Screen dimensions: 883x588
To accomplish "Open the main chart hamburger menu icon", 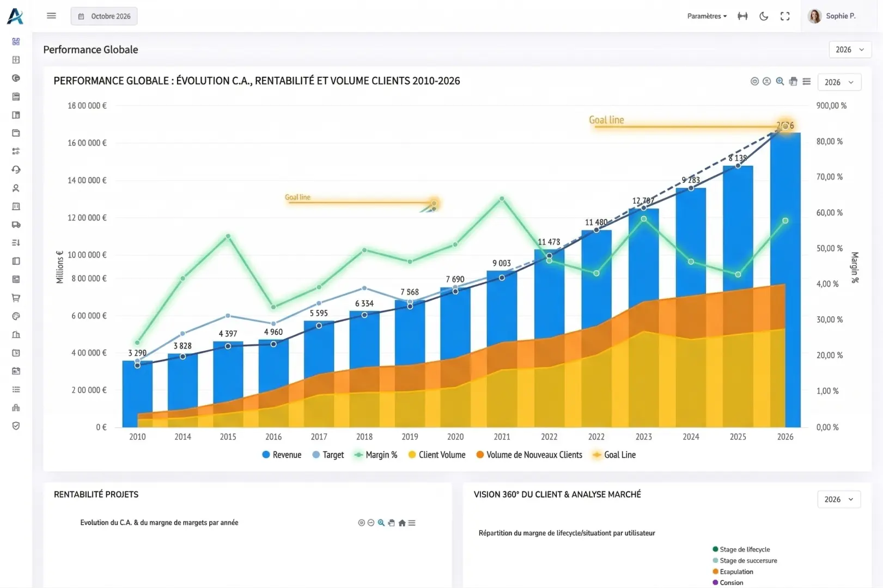I will click(807, 81).
